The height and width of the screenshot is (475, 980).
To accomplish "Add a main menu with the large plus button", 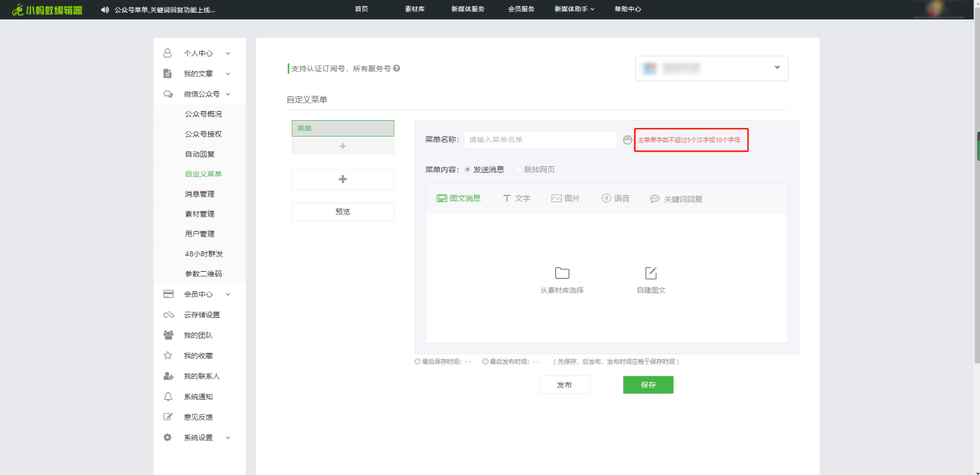I will tap(343, 180).
